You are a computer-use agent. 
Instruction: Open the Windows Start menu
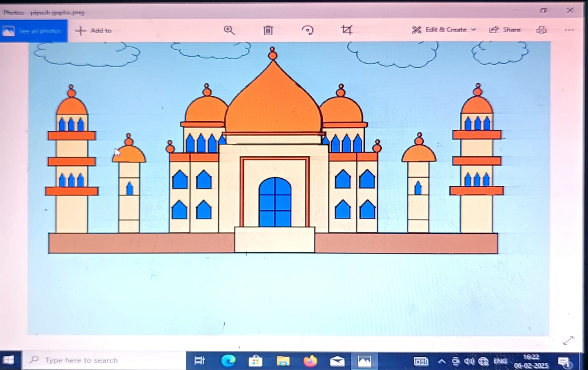point(8,360)
